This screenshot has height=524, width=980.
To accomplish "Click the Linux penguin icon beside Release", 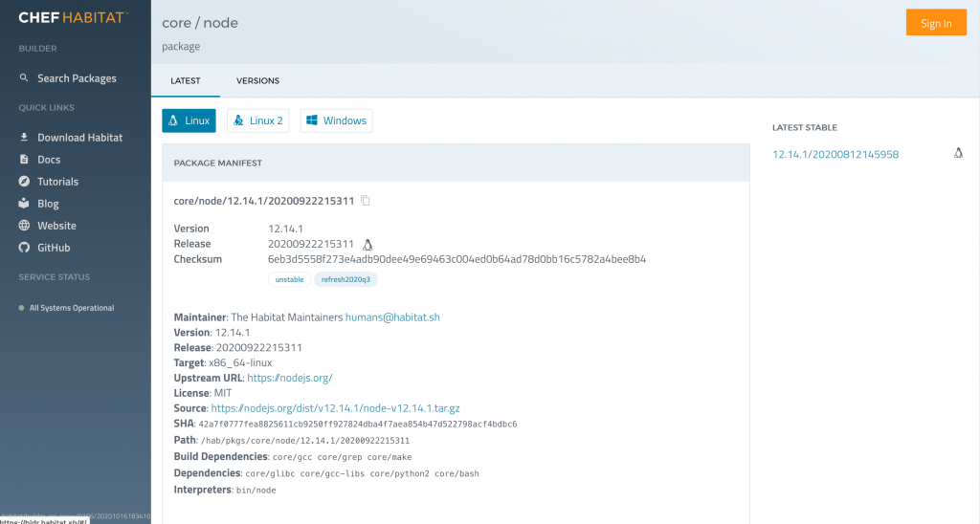I will pos(367,244).
